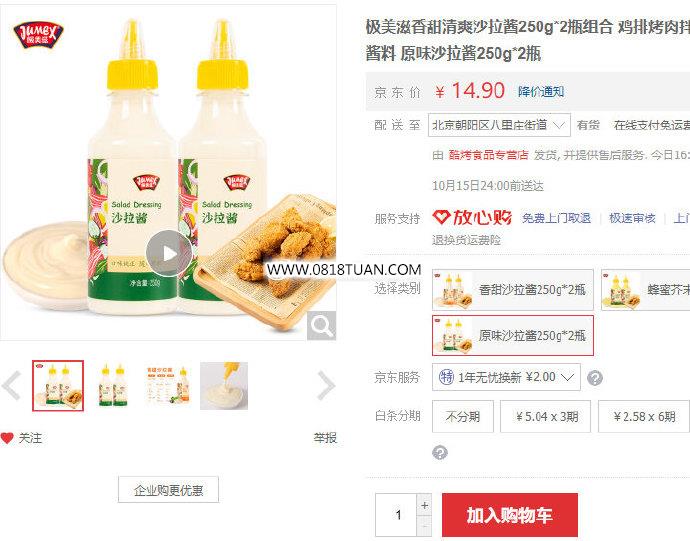Click the red heart 关注 icon
This screenshot has width=690, height=541.
(7, 438)
